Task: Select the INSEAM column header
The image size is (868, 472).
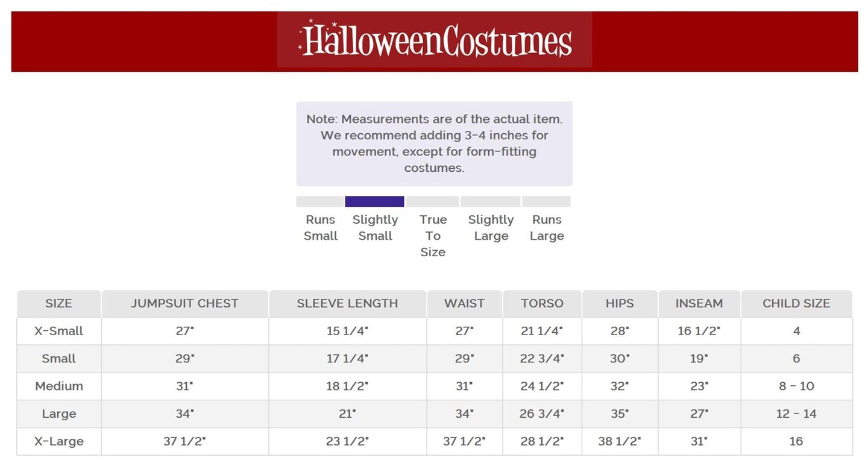Action: coord(699,304)
